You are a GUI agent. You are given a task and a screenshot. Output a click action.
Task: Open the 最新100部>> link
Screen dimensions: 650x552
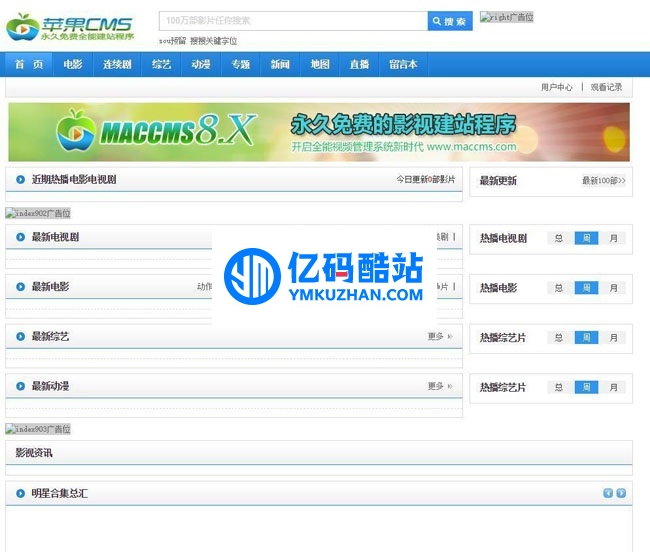(x=604, y=181)
